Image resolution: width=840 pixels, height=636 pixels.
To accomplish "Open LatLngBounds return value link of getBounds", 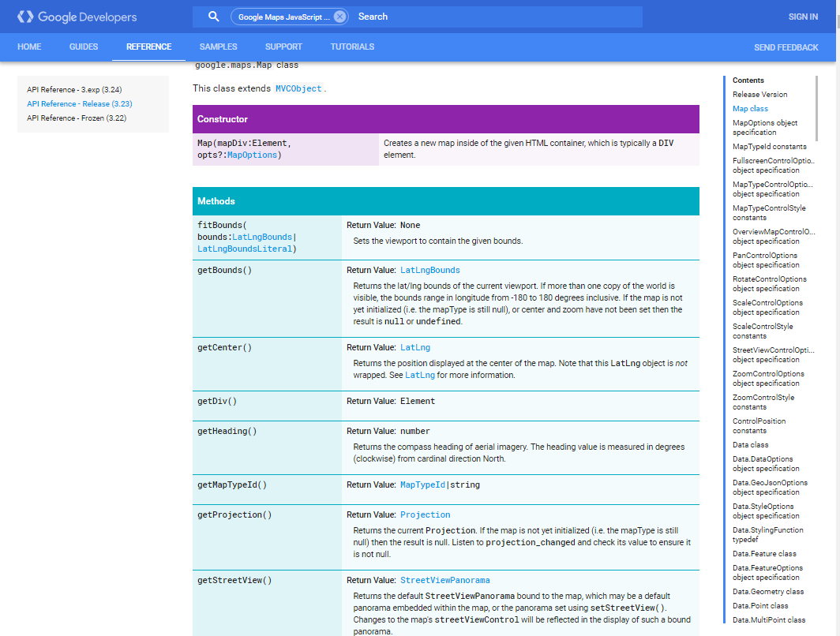I will (x=429, y=271).
